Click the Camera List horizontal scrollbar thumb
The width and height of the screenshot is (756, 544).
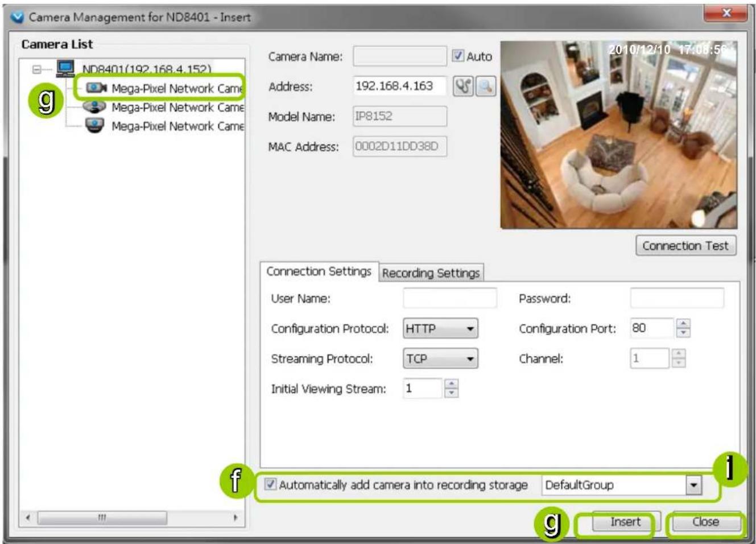[102, 518]
